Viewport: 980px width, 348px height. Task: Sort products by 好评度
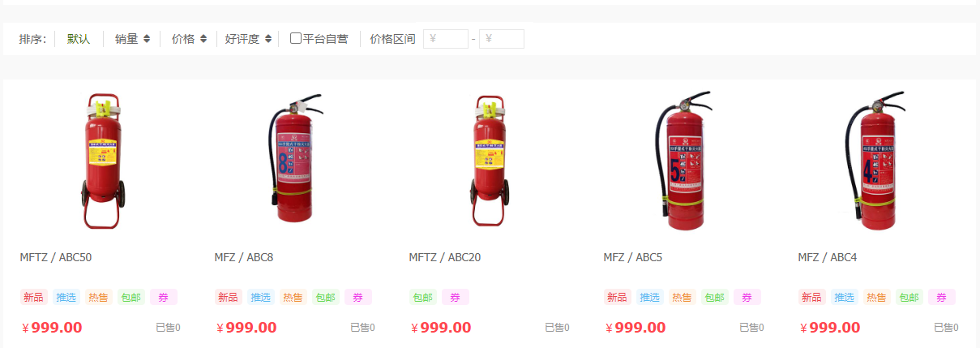[242, 39]
